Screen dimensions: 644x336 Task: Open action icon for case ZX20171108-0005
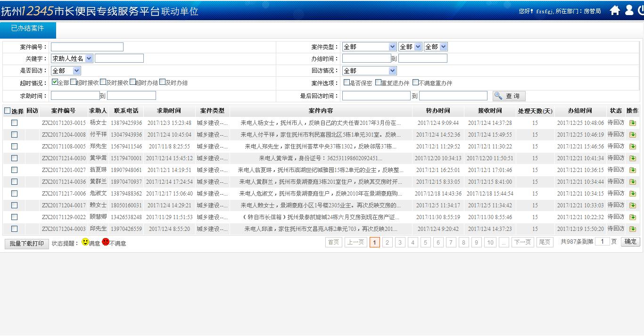point(632,147)
